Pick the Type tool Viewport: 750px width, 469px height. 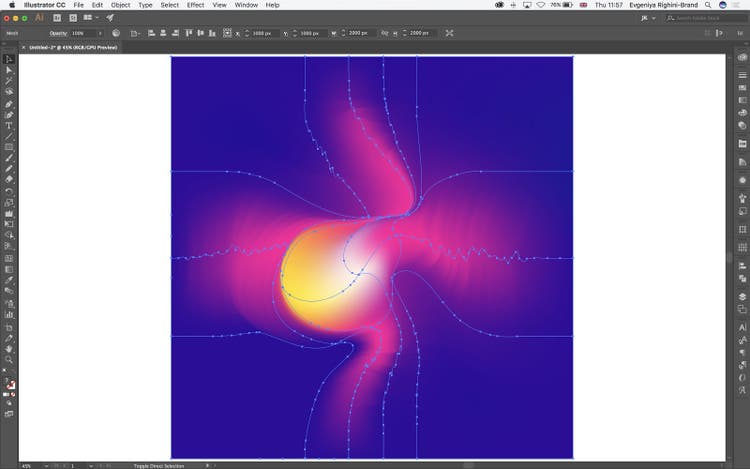[9, 125]
